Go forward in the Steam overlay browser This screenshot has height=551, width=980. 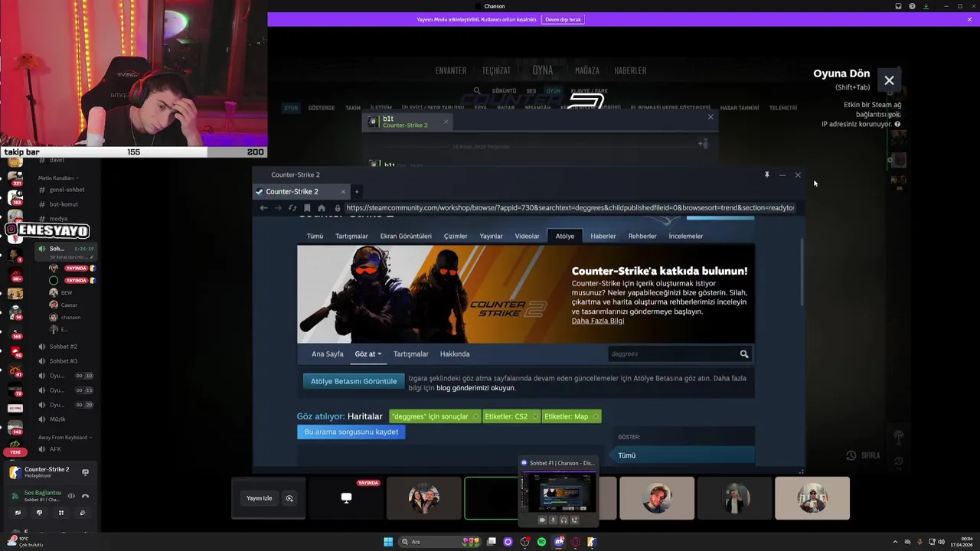278,207
